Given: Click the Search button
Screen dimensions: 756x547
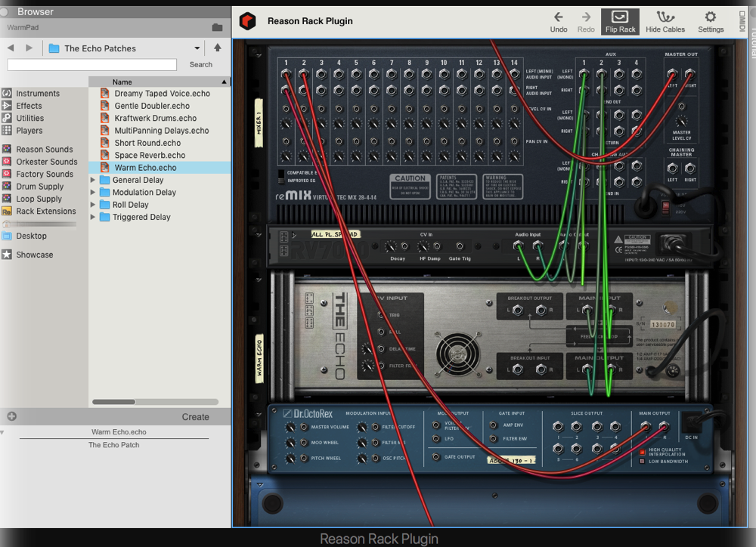Looking at the screenshot, I should 200,65.
